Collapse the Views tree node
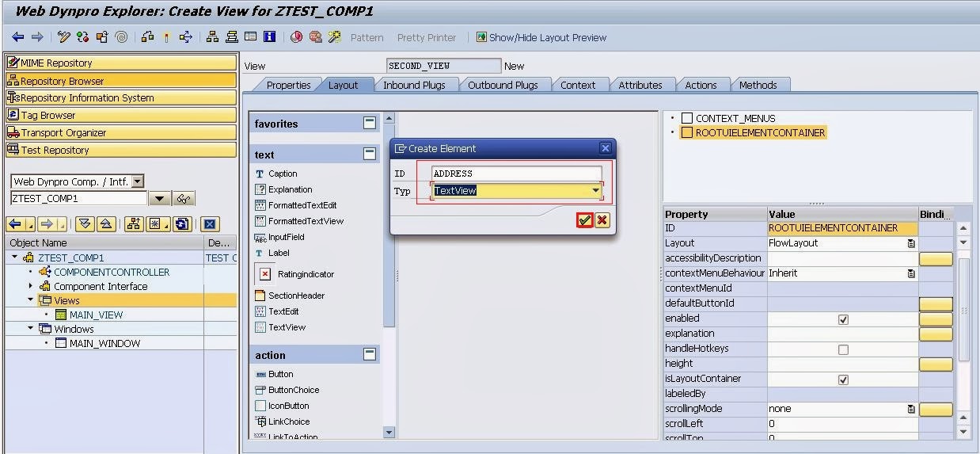This screenshot has height=454, width=980. pos(32,300)
